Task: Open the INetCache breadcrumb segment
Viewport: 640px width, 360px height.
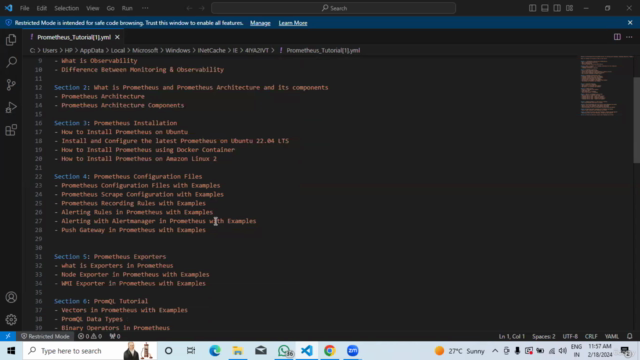Action: [211, 50]
